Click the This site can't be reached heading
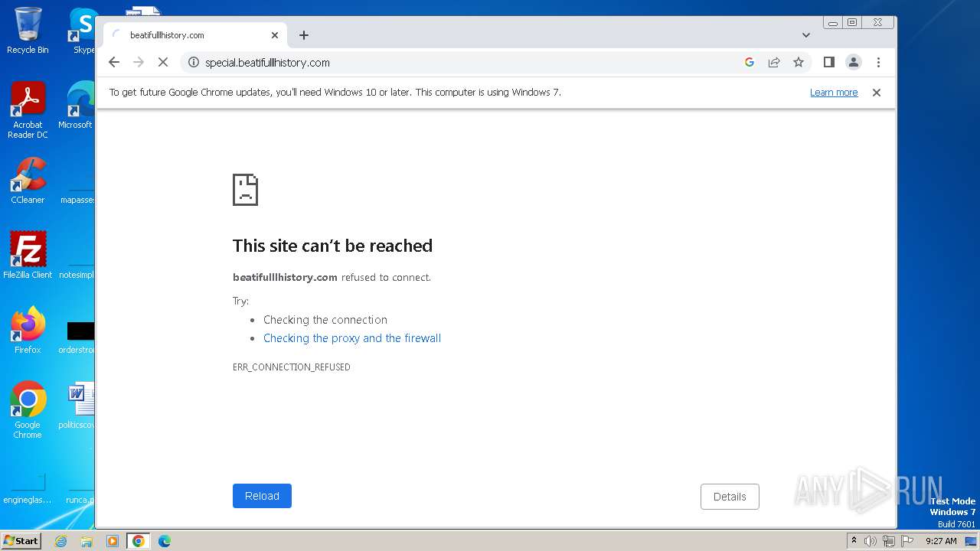This screenshot has height=551, width=980. click(332, 246)
